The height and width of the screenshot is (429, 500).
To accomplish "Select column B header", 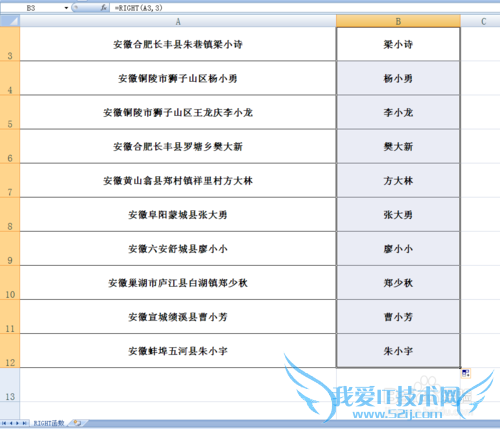I will click(398, 21).
